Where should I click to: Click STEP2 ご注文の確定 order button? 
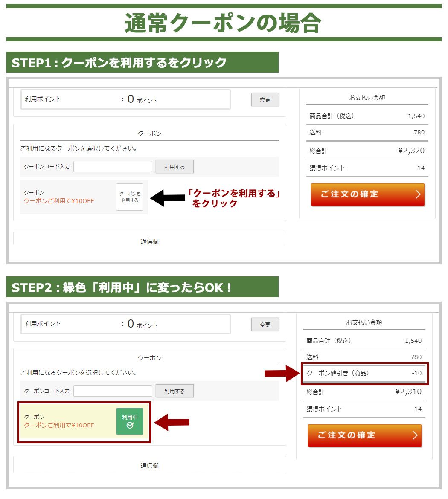(x=365, y=435)
